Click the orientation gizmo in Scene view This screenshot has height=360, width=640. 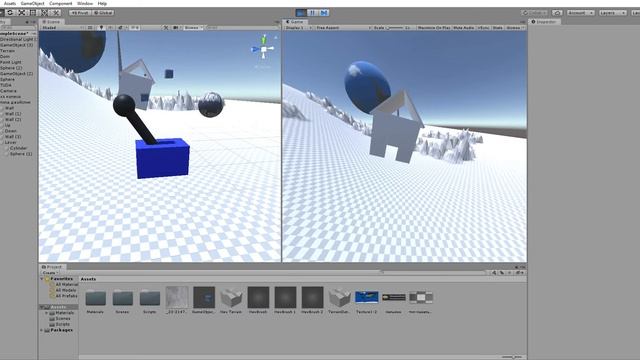(264, 49)
